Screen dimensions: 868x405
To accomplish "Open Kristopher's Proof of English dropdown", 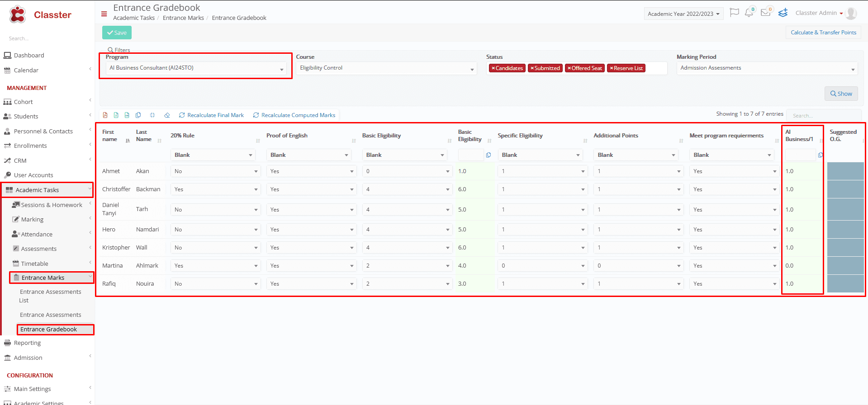I will 311,248.
